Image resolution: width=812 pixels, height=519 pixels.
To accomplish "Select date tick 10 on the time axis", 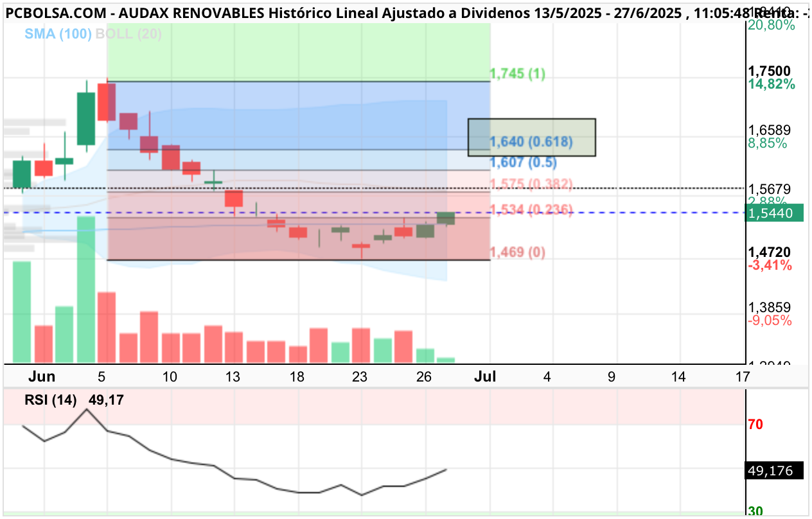I will point(170,376).
